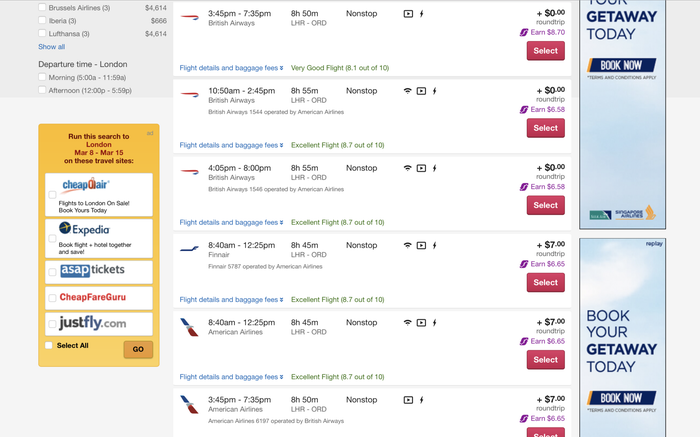The width and height of the screenshot is (700, 437).
Task: Click the GO button in the travel sites box
Action: coord(138,349)
